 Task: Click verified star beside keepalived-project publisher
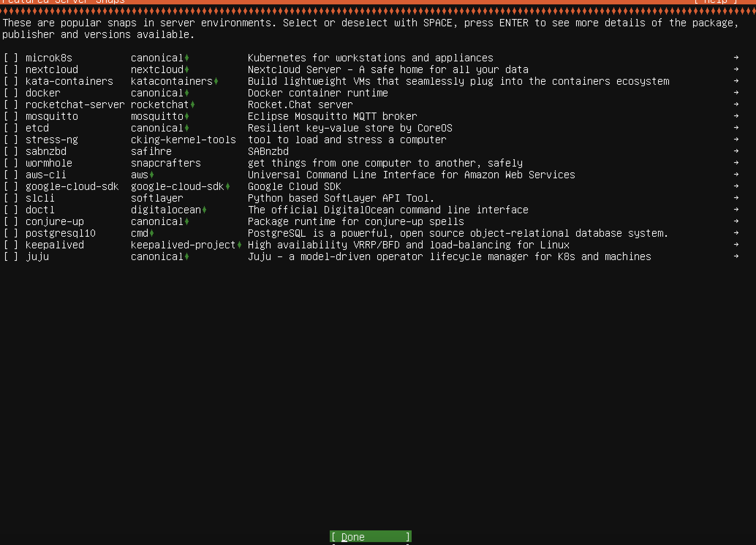(x=239, y=245)
